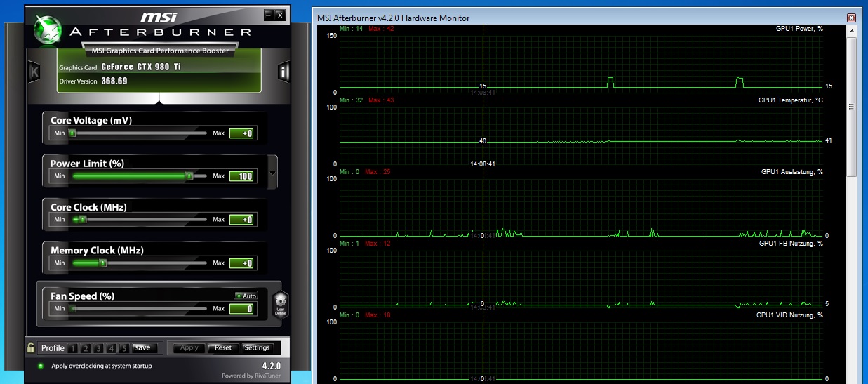Open the fan User Define gear icon
This screenshot has height=384, width=868.
pyautogui.click(x=280, y=303)
